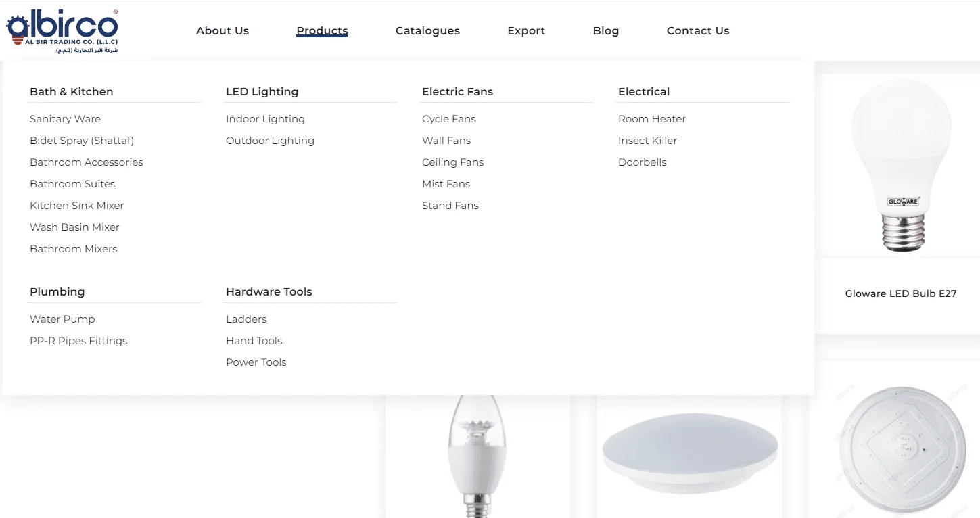Click the Gloware LED bulb image

pyautogui.click(x=902, y=165)
